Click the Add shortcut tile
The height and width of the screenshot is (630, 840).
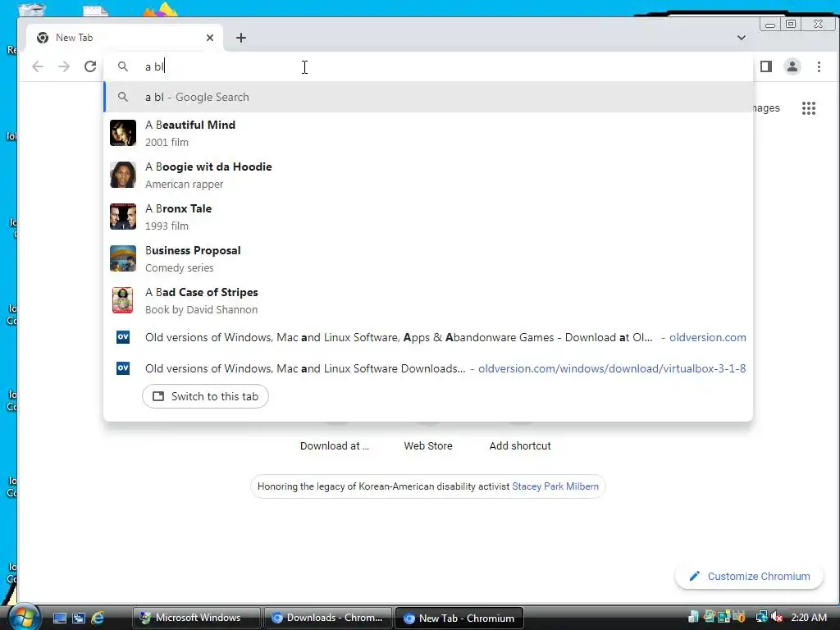pos(519,445)
